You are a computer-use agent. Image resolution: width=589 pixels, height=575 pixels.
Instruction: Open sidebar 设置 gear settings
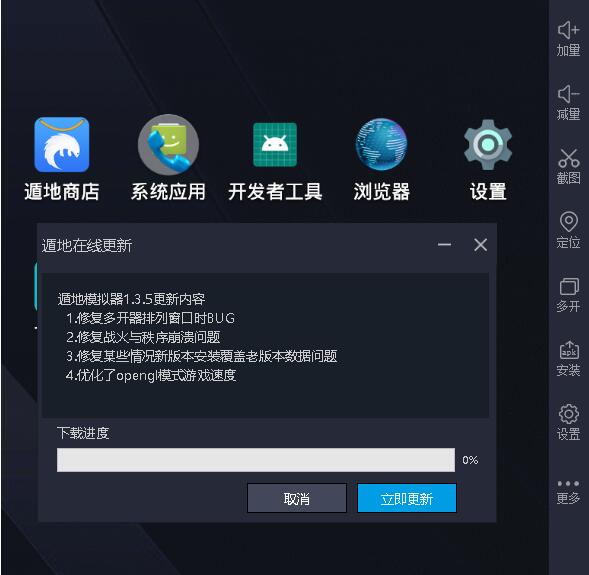[x=568, y=422]
